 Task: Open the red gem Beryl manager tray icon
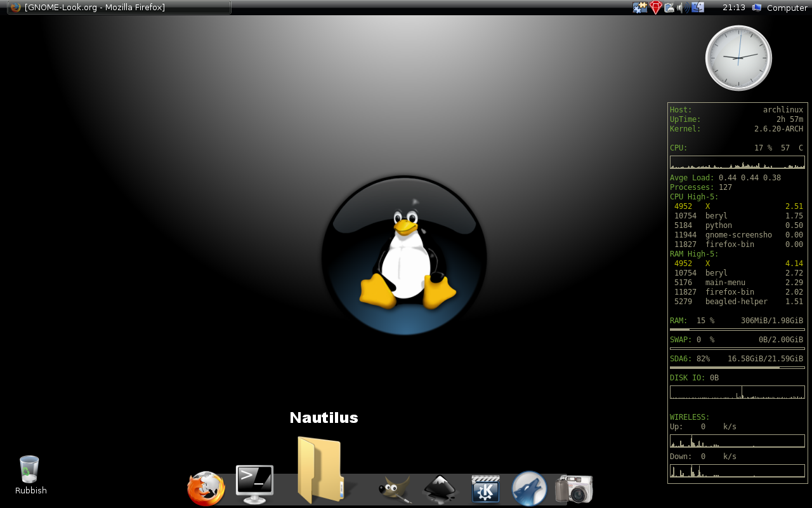click(655, 8)
